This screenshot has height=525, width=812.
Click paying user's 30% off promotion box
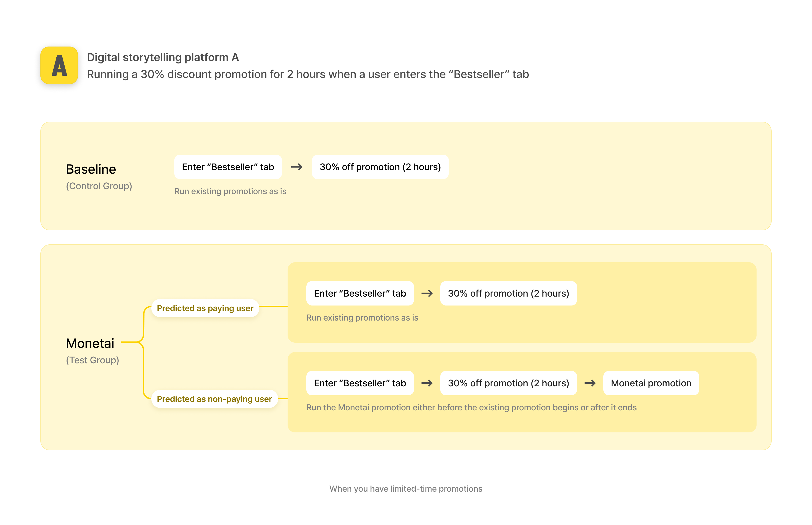click(508, 293)
